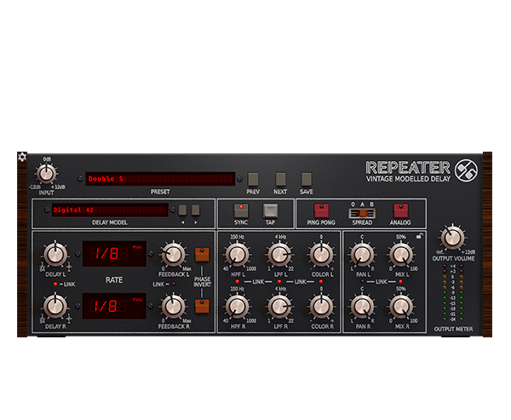The width and height of the screenshot is (511, 420).
Task: Toggle the LPF link LED
Action: (x=279, y=281)
